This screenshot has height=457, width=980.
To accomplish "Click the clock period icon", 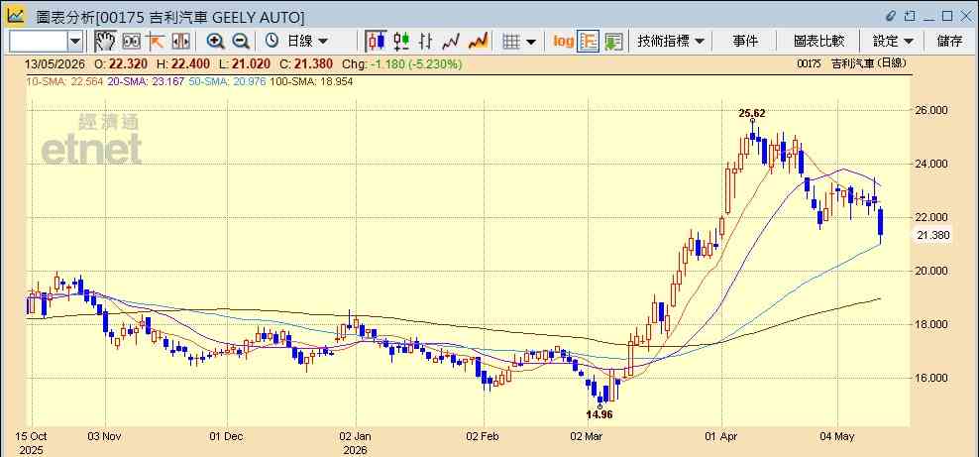I will point(272,42).
